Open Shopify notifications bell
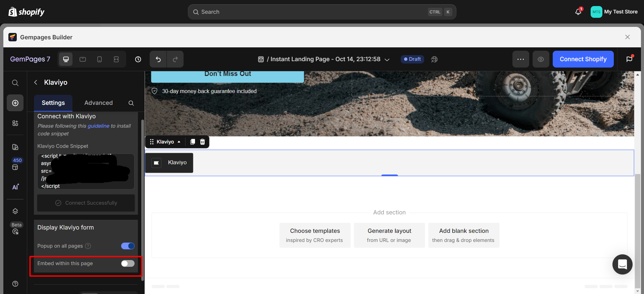This screenshot has height=294, width=644. (578, 12)
